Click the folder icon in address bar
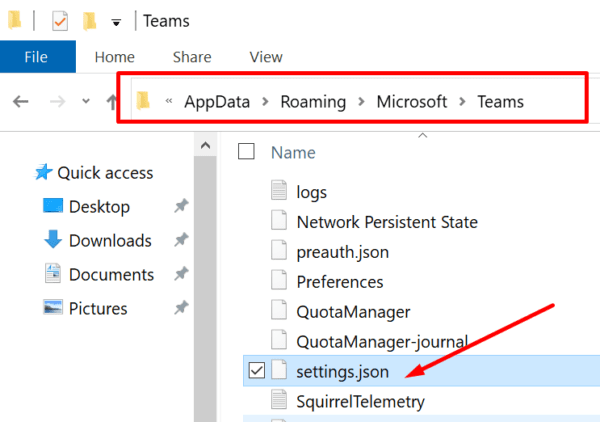Viewport: 600px width, 422px height. tap(143, 101)
